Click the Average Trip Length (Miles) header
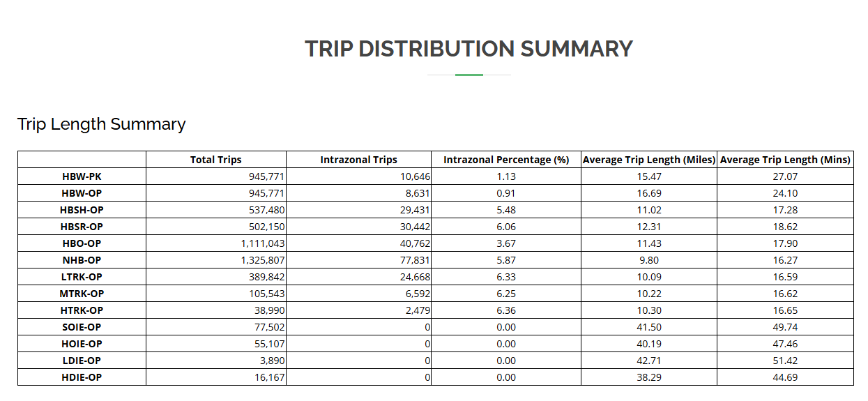868x401 pixels. [x=648, y=160]
